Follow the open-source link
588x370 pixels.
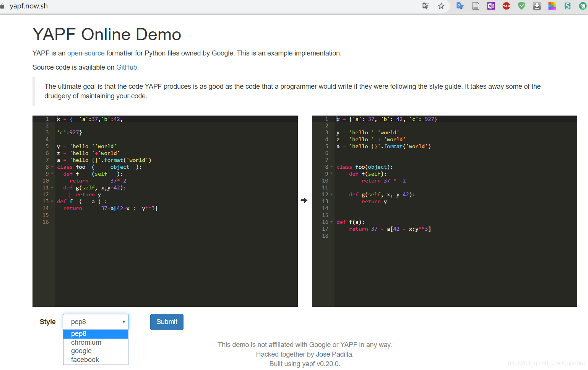click(86, 53)
